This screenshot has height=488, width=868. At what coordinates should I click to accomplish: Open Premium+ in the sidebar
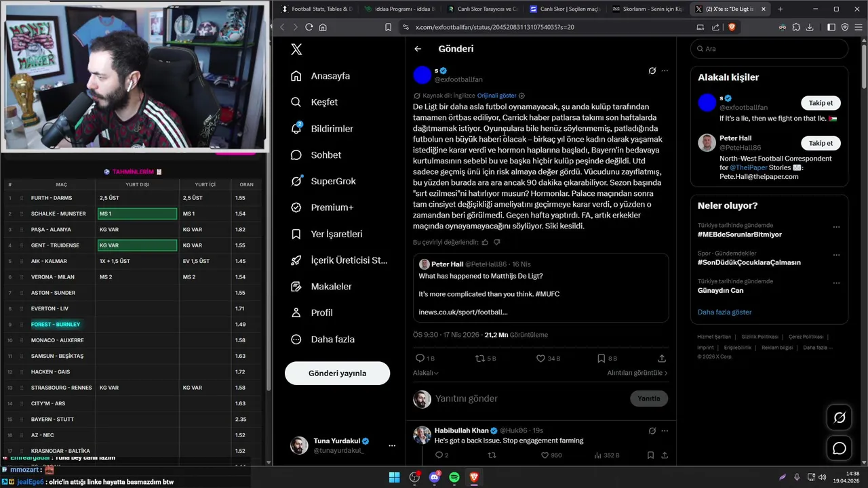pyautogui.click(x=322, y=207)
